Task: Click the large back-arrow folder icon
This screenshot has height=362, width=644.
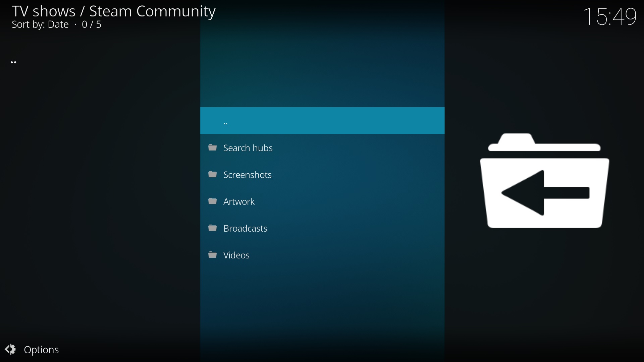Action: [544, 181]
